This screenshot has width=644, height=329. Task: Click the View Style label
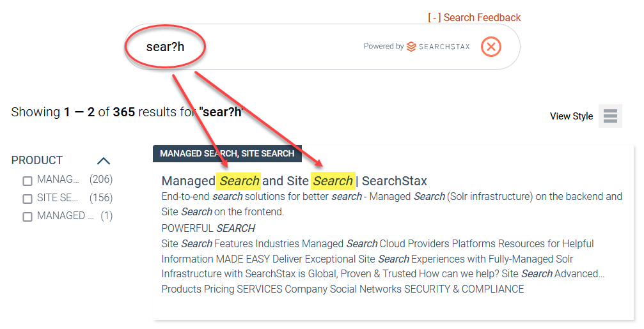pos(571,116)
